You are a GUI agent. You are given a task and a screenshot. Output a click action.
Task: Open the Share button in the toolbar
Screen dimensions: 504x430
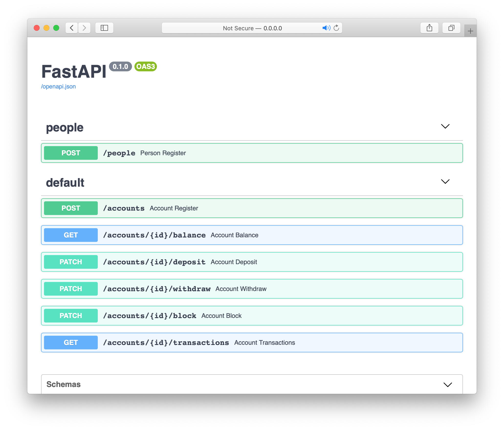click(429, 28)
